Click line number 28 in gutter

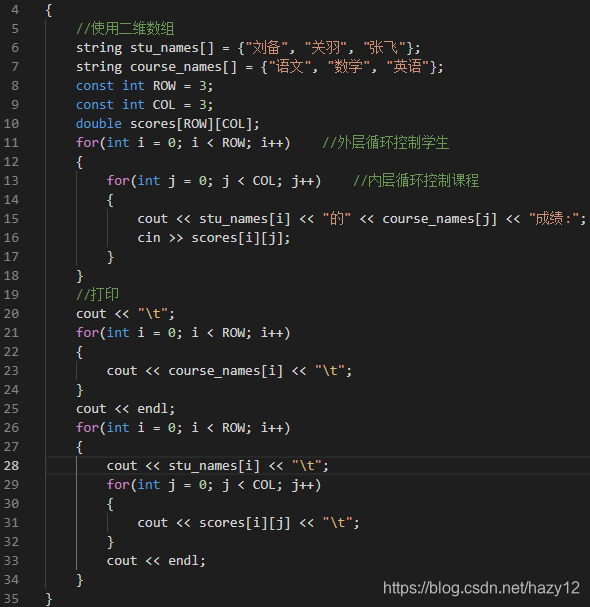click(11, 466)
